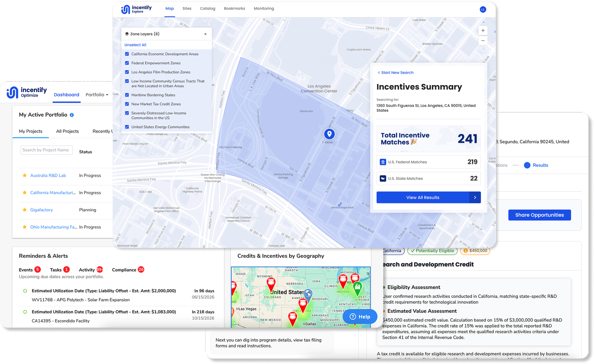This screenshot has height=364, width=594.
Task: Click the Compliance count badge
Action: point(141,270)
